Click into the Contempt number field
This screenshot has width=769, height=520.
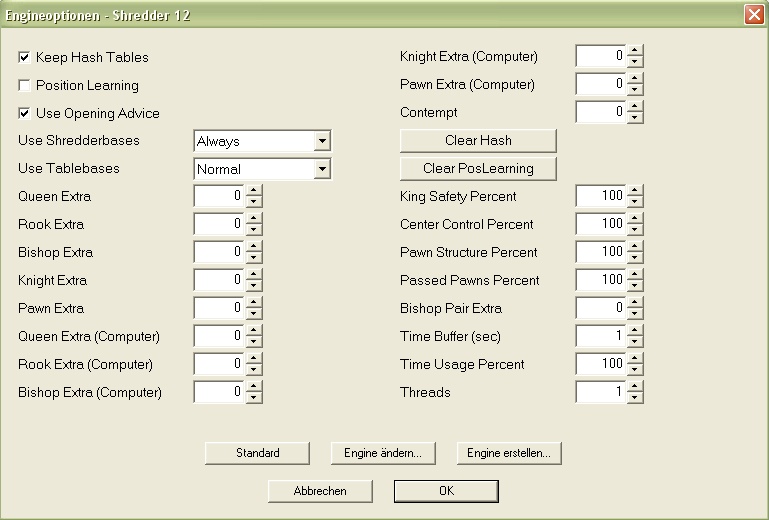point(601,112)
